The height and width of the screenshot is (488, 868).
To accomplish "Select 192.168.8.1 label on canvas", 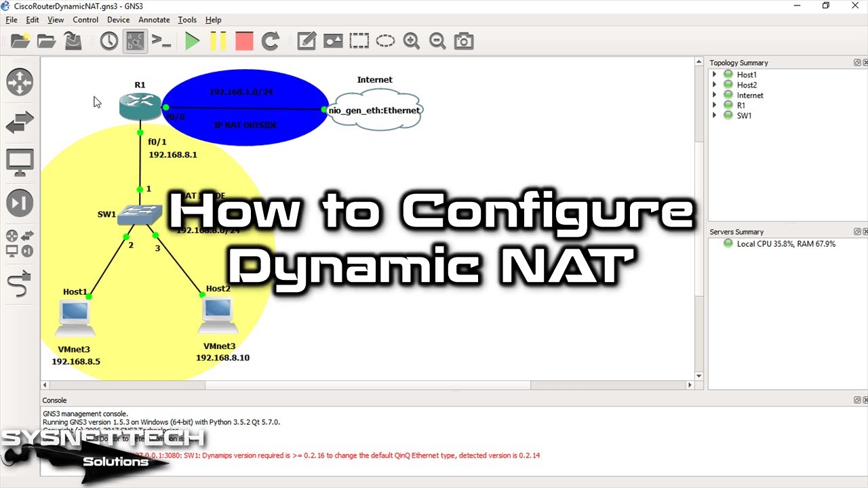I will pos(173,155).
